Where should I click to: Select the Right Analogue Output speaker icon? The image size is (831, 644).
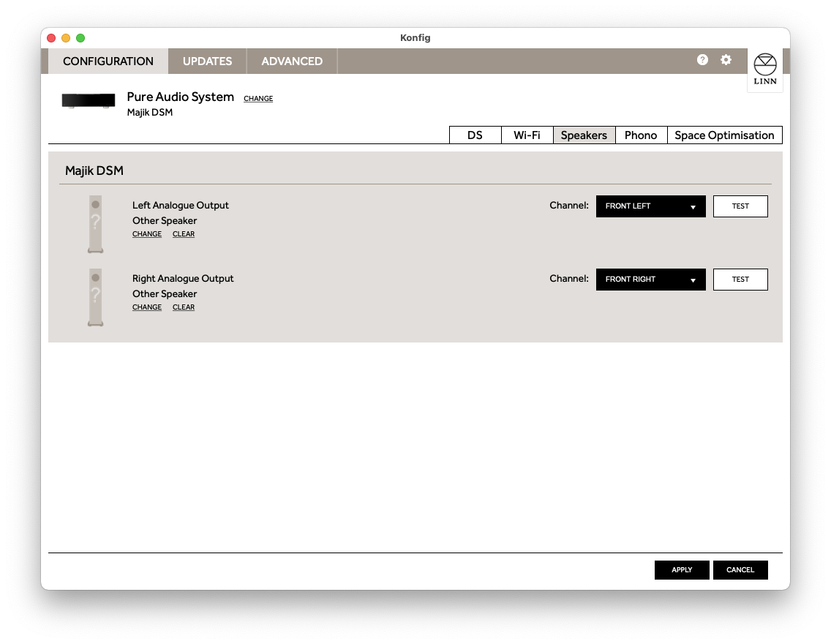(95, 297)
